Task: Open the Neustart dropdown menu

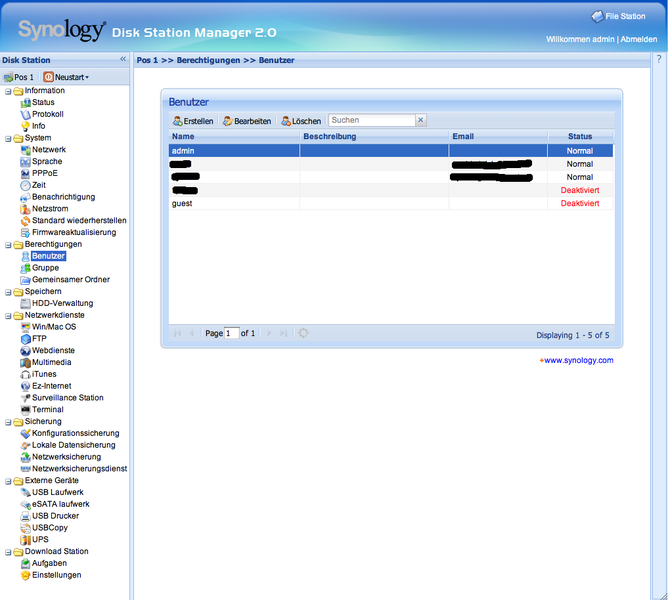Action: point(66,77)
